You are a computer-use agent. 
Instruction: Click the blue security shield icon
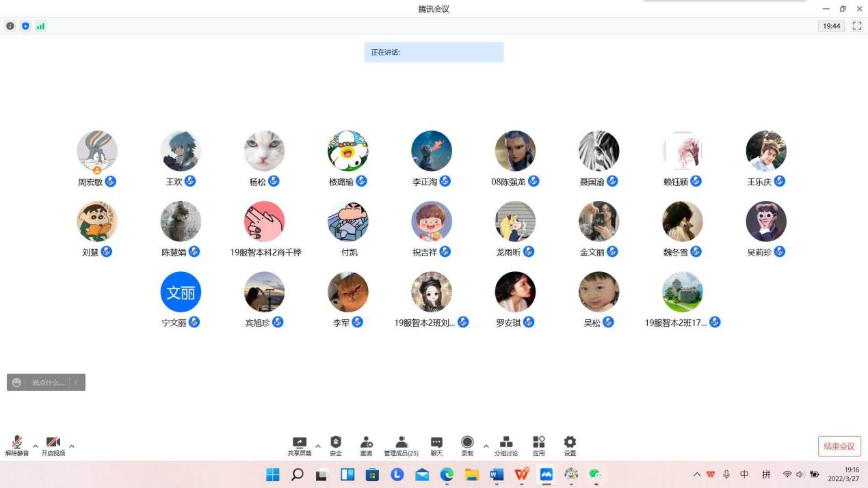coord(25,26)
